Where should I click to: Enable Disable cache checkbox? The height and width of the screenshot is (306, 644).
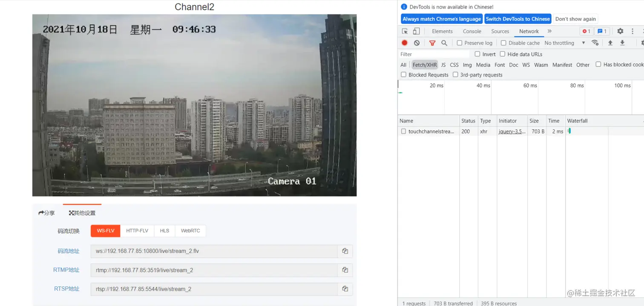pyautogui.click(x=503, y=43)
